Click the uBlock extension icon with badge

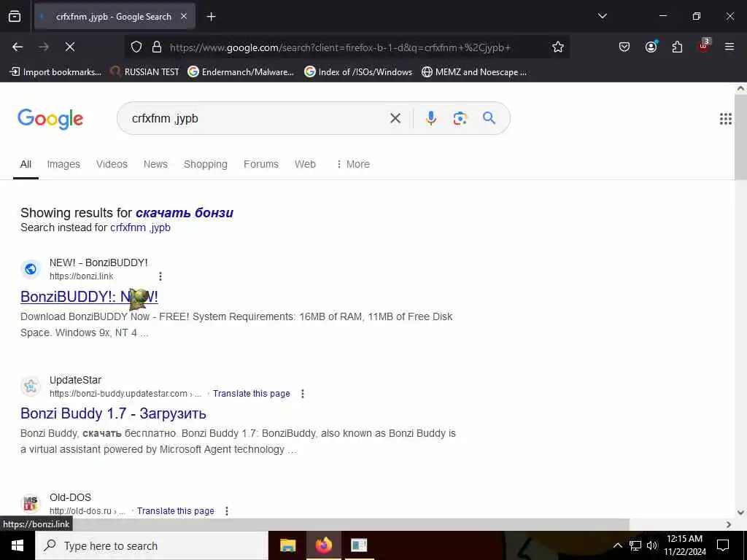[x=704, y=46]
